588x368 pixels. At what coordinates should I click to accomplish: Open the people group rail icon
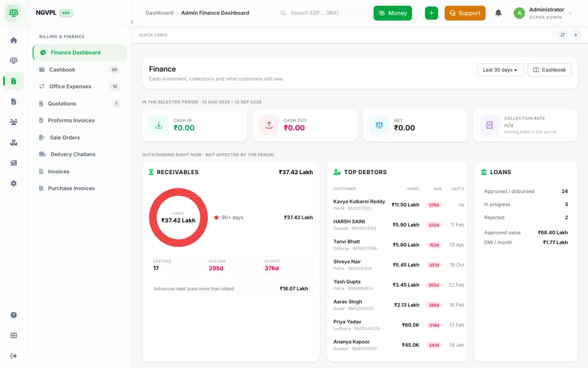pyautogui.click(x=14, y=122)
